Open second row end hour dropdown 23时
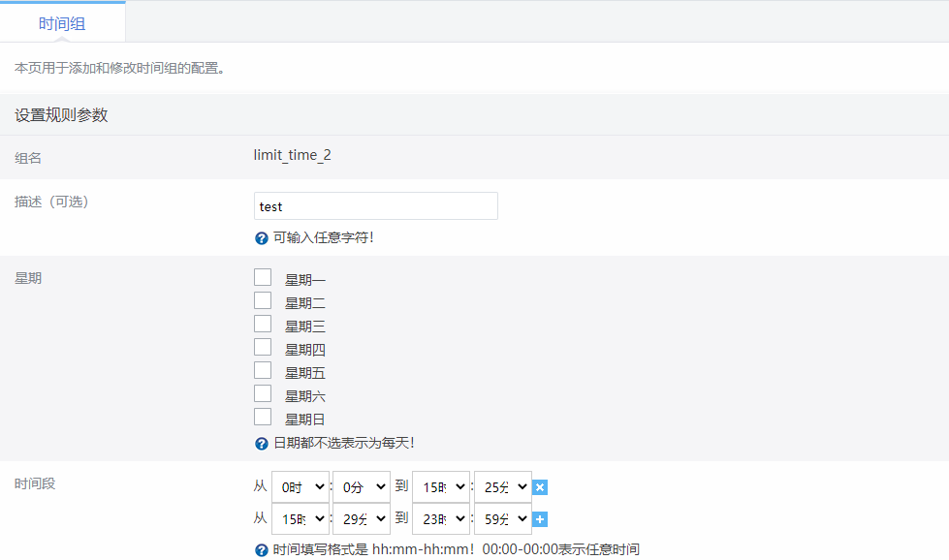The image size is (949, 560). pos(441,518)
